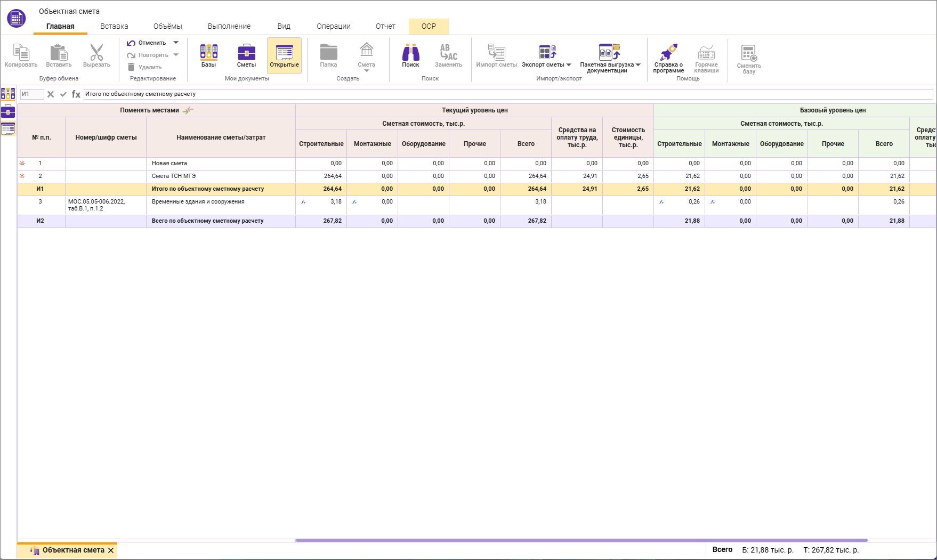937x560 pixels.
Task: Open the ОСР ribbon tab
Action: pyautogui.click(x=429, y=26)
